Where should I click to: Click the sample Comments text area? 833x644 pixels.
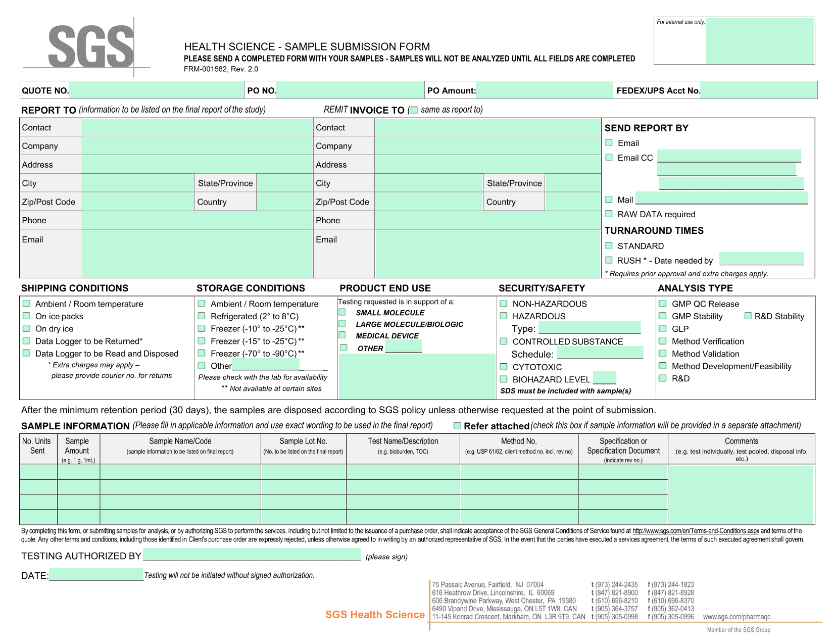(741, 494)
